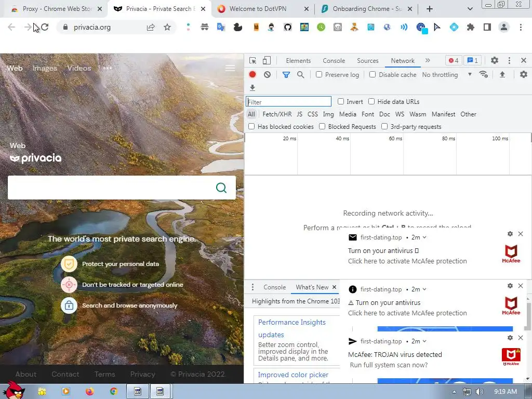Screen dimensions: 532x399
Task: Toggle the network filter funnel icon
Action: pyautogui.click(x=286, y=75)
